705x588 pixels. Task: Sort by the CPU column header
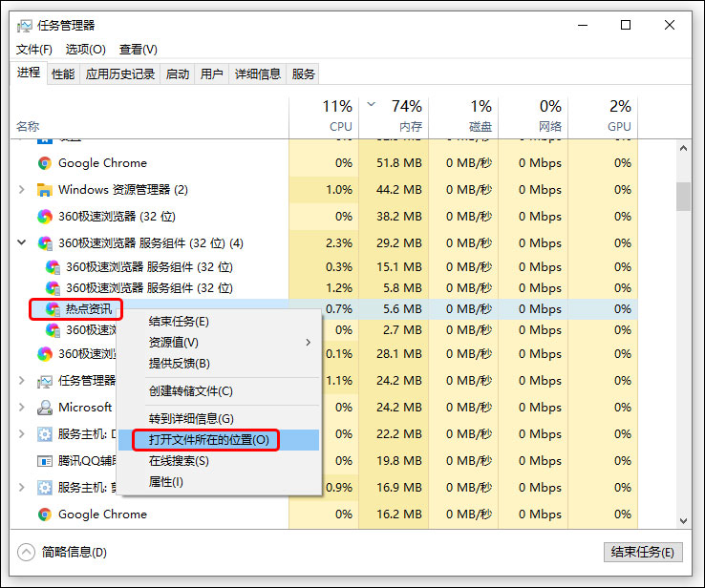[324, 116]
